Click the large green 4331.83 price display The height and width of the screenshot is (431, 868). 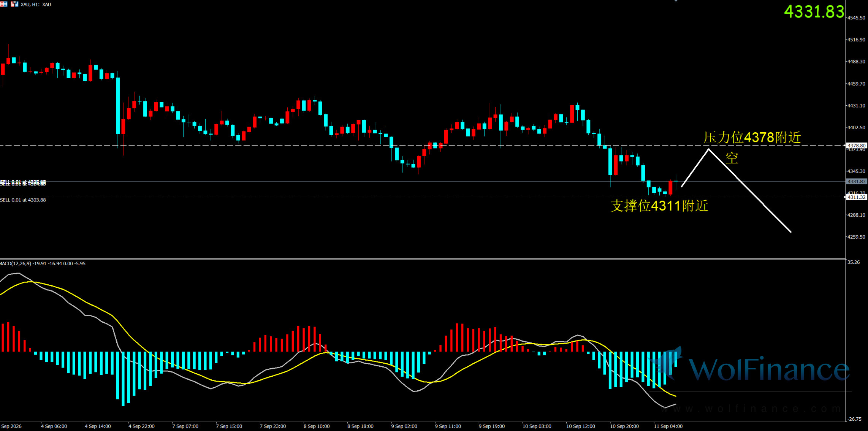(x=814, y=11)
